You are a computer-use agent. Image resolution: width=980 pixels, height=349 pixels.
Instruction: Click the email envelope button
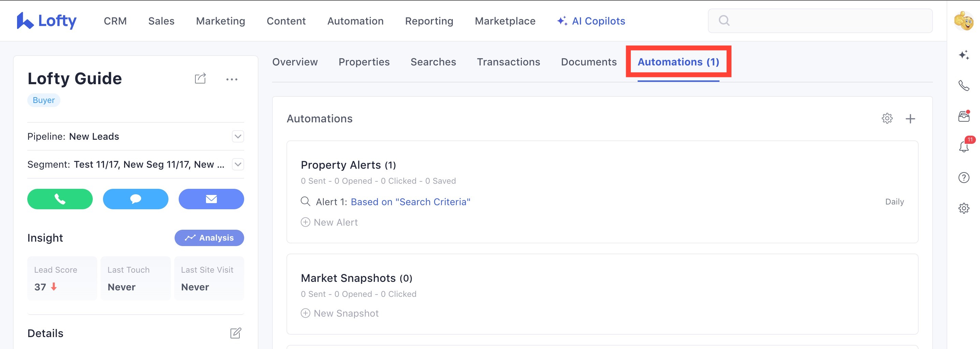pyautogui.click(x=211, y=199)
